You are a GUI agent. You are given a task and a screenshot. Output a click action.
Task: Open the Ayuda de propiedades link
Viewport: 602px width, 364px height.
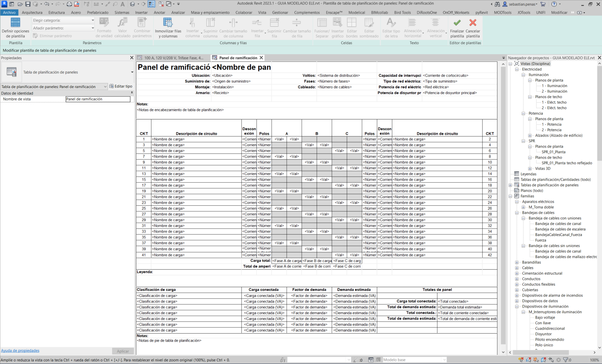(x=20, y=351)
